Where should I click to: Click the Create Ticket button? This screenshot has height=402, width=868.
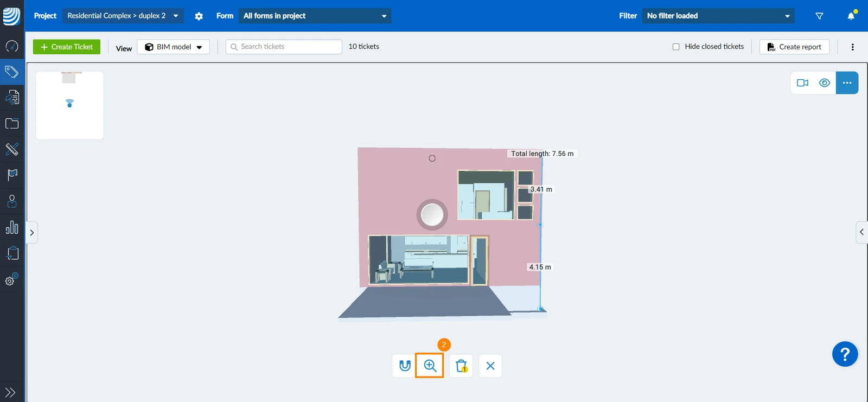pos(67,47)
